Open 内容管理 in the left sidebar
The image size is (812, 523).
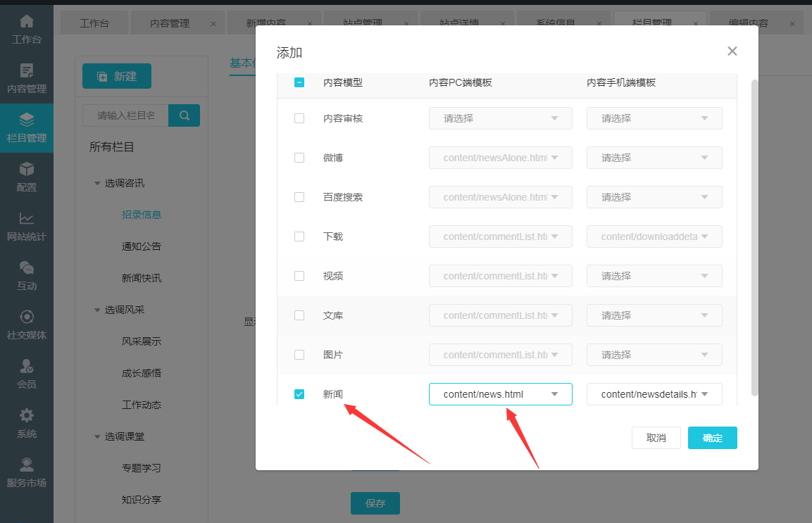[27, 79]
